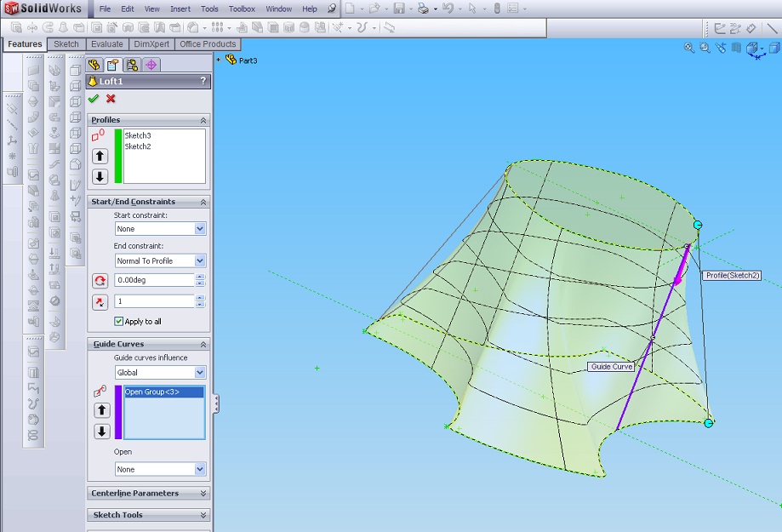
Task: Switch to the DimXpert tab
Action: pos(151,44)
